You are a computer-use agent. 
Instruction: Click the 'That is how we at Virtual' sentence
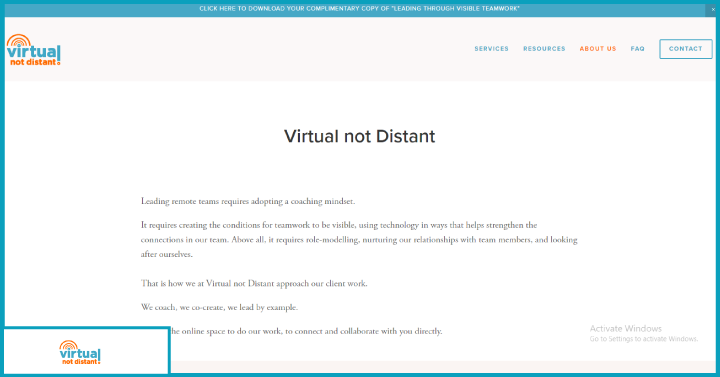(x=254, y=283)
